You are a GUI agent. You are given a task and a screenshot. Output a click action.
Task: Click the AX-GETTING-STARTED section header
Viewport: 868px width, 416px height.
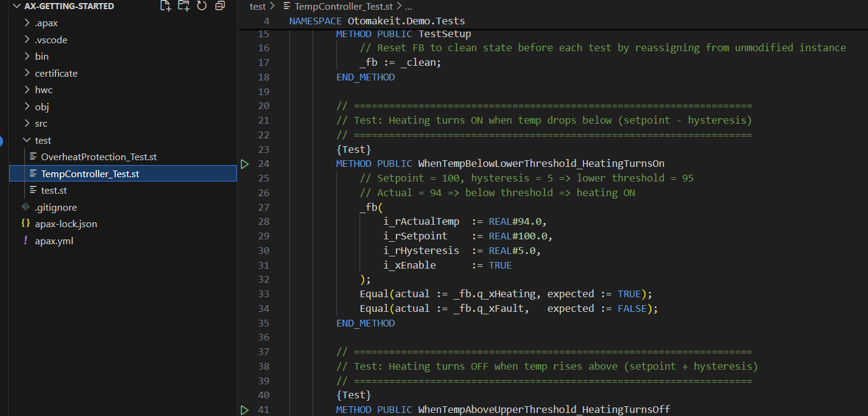click(x=68, y=6)
